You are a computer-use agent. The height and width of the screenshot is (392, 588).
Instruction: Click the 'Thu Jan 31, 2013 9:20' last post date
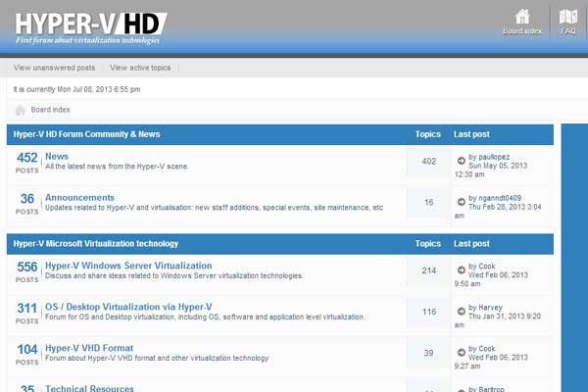coord(505,317)
